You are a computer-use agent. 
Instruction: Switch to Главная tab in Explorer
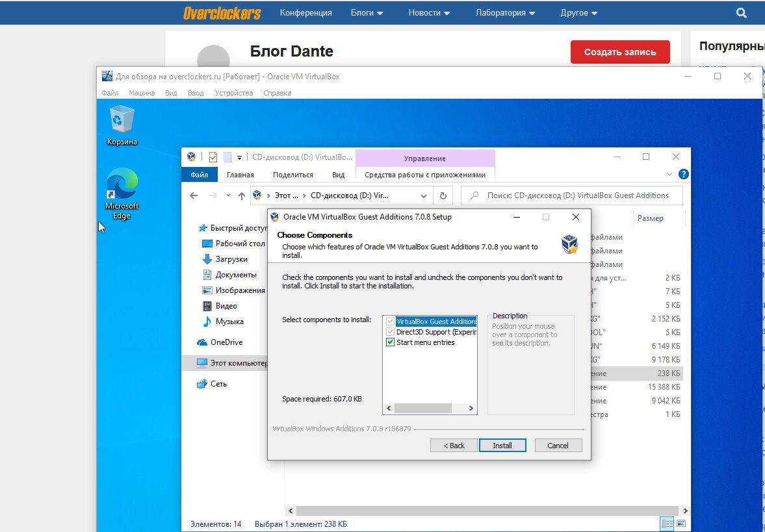click(x=240, y=175)
